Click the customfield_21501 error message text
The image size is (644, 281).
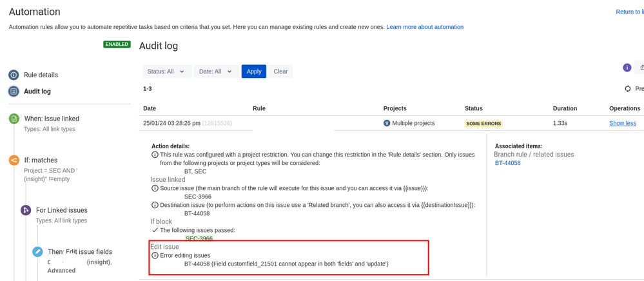[x=287, y=264]
